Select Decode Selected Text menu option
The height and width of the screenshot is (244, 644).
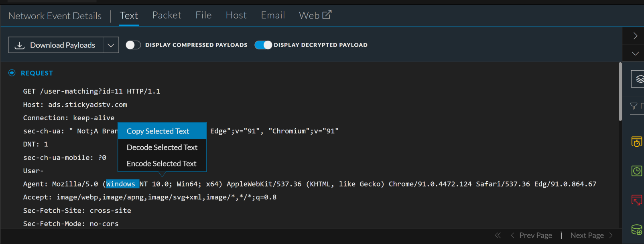162,148
